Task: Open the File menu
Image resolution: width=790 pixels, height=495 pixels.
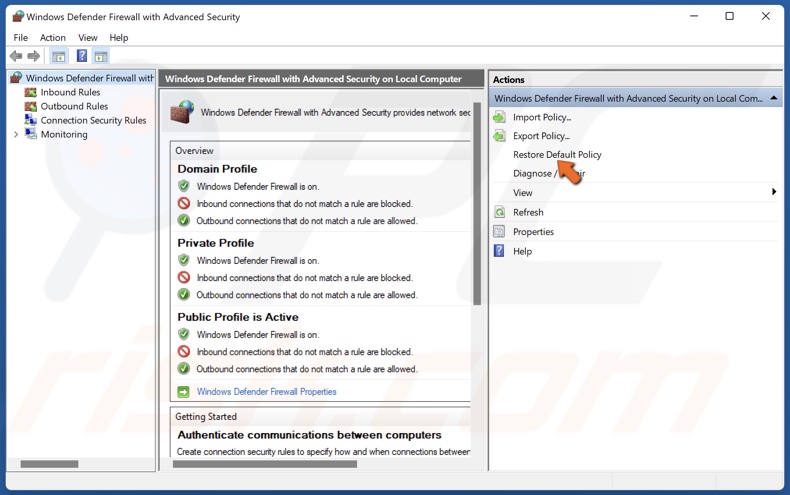Action: (21, 38)
